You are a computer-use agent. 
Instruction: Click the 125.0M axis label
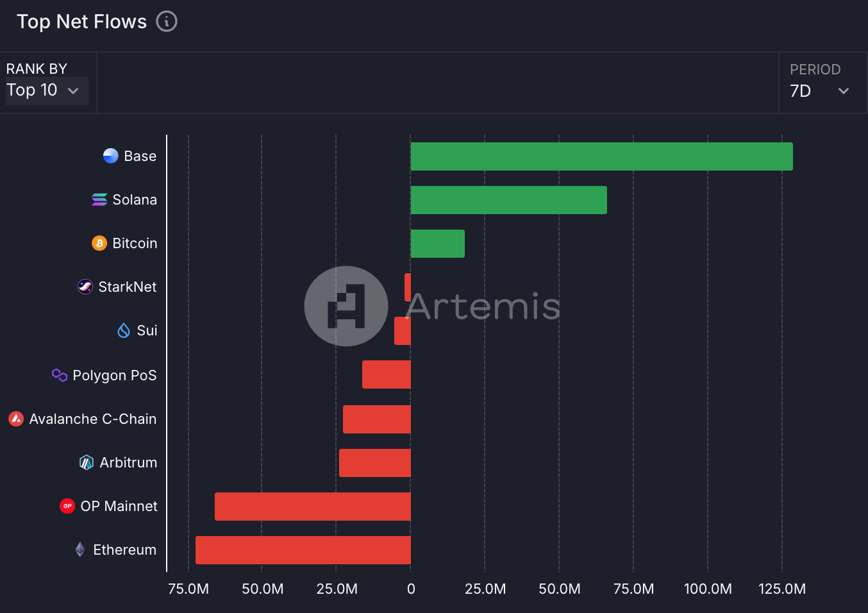[x=782, y=589]
